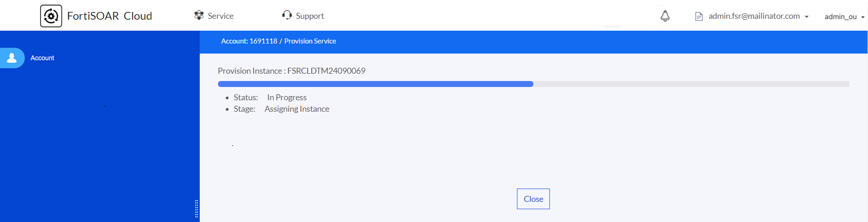Click the Service cluster icon
Screen dimensions: 868x222
pos(199,16)
